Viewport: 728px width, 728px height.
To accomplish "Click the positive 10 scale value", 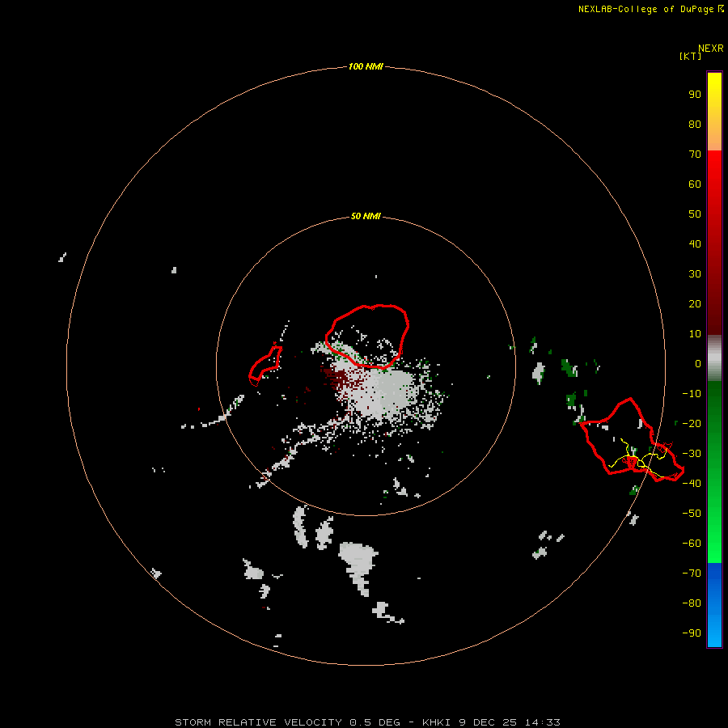I will (x=695, y=334).
